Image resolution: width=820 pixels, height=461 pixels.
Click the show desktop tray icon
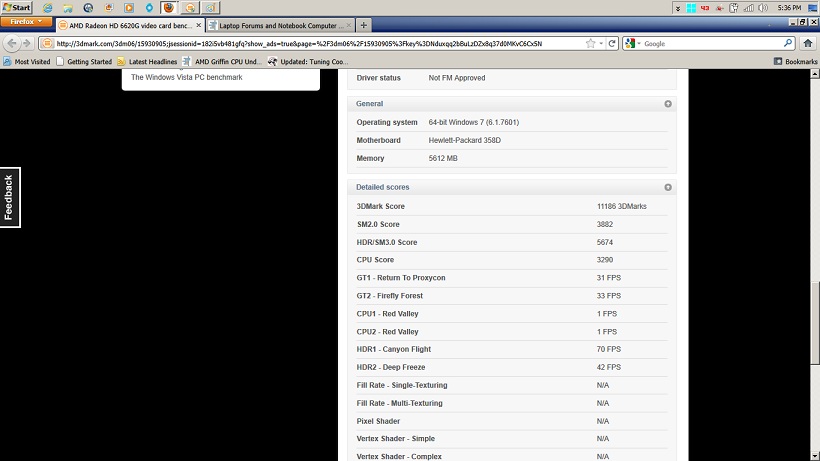tap(813, 8)
